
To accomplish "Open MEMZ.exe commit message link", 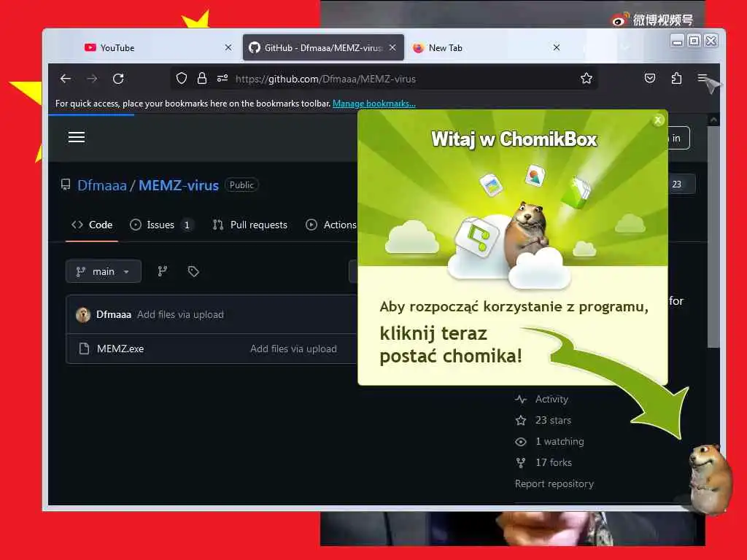I will click(293, 349).
